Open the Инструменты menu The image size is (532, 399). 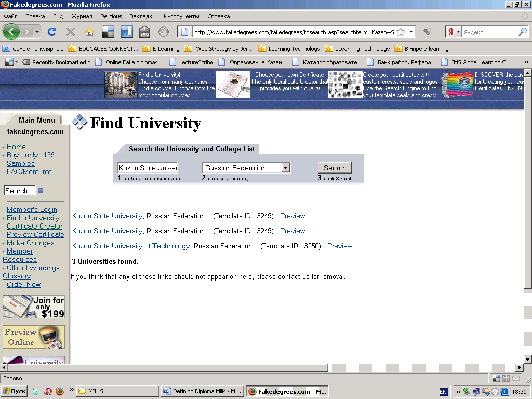pyautogui.click(x=181, y=16)
